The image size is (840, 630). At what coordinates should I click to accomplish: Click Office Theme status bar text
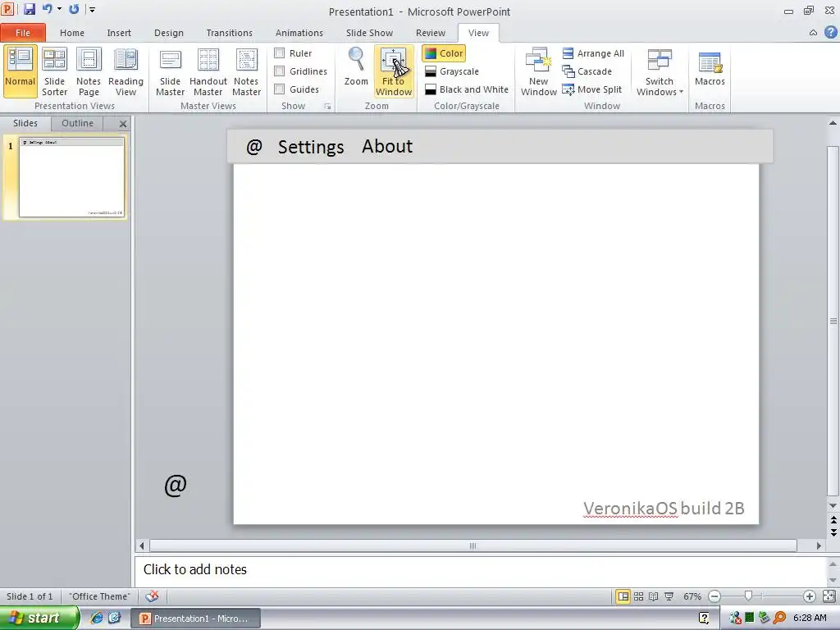[99, 596]
